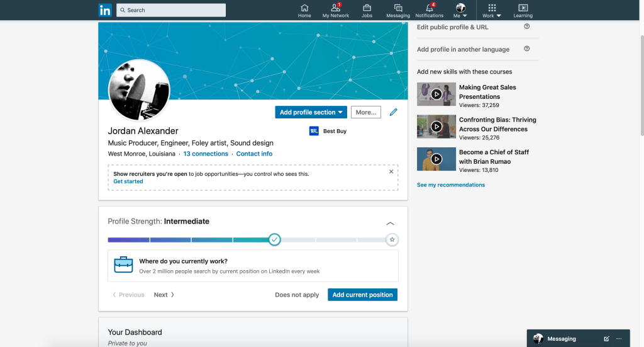Go to the Jobs briefcase icon

pos(367,8)
